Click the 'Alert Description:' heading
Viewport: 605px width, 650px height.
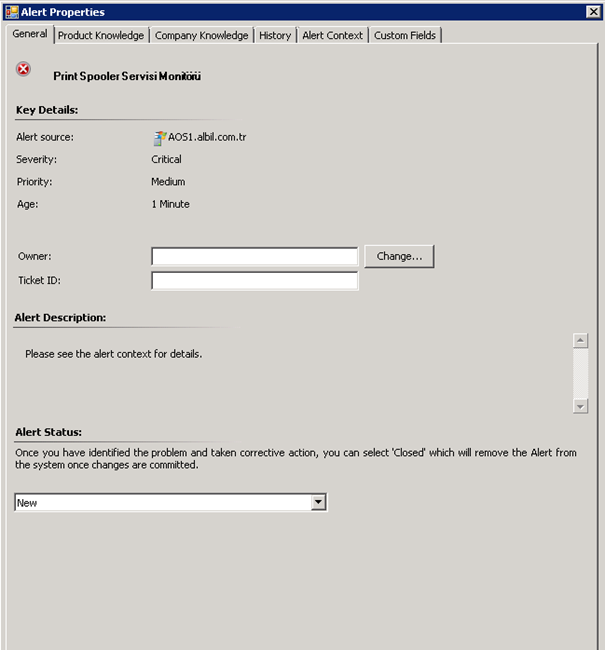(60, 318)
